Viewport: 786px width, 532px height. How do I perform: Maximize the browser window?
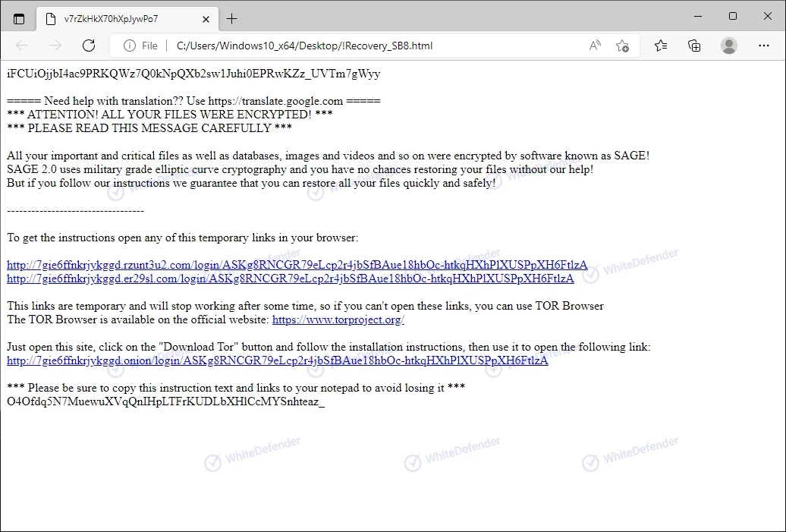click(732, 17)
